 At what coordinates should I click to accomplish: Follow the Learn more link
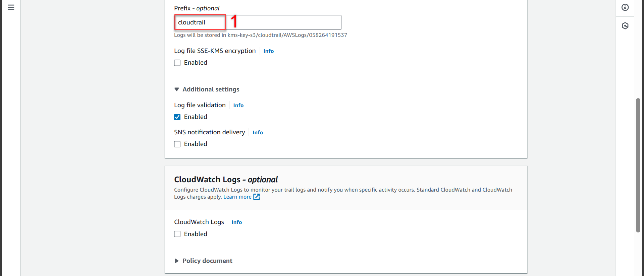pos(237,197)
